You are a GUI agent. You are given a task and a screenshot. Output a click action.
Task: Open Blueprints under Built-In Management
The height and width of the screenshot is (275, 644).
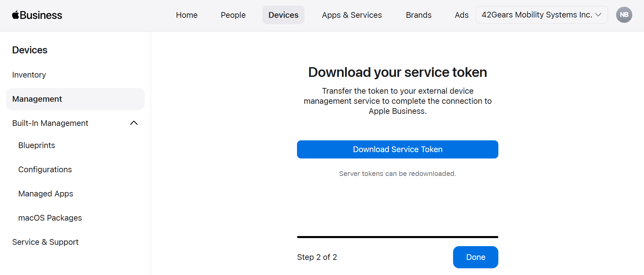click(37, 145)
